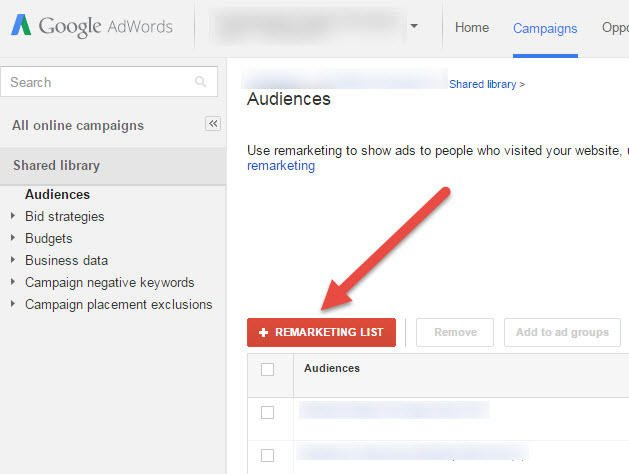Click the Remove button
The image size is (629, 474).
coord(455,332)
